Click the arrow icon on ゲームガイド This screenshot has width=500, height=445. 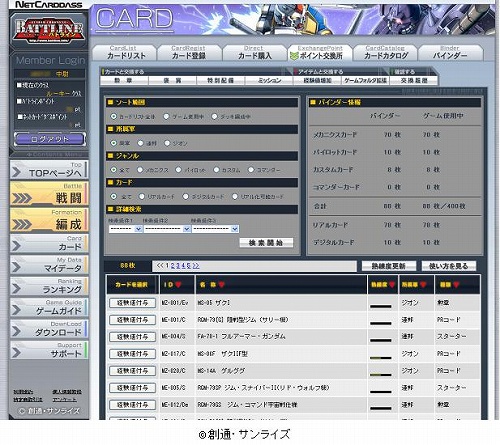coord(16,310)
